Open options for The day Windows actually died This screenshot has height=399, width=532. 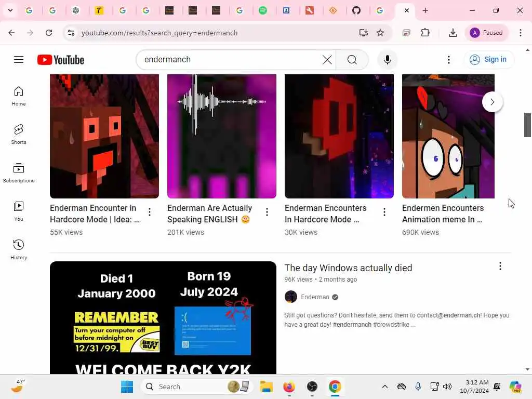tap(500, 266)
